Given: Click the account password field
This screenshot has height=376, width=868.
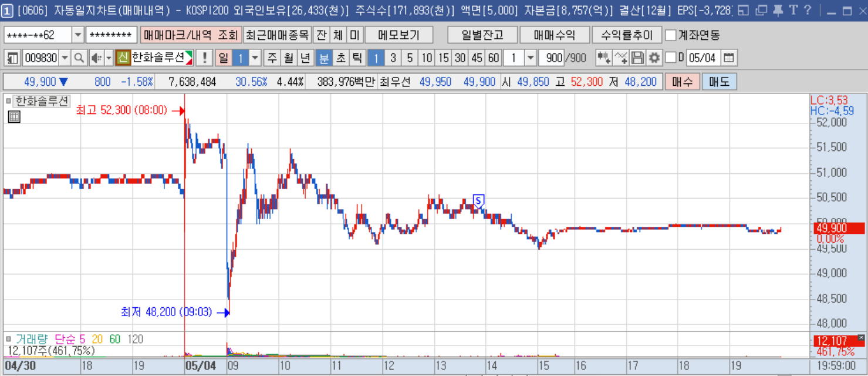Looking at the screenshot, I should pyautogui.click(x=112, y=35).
